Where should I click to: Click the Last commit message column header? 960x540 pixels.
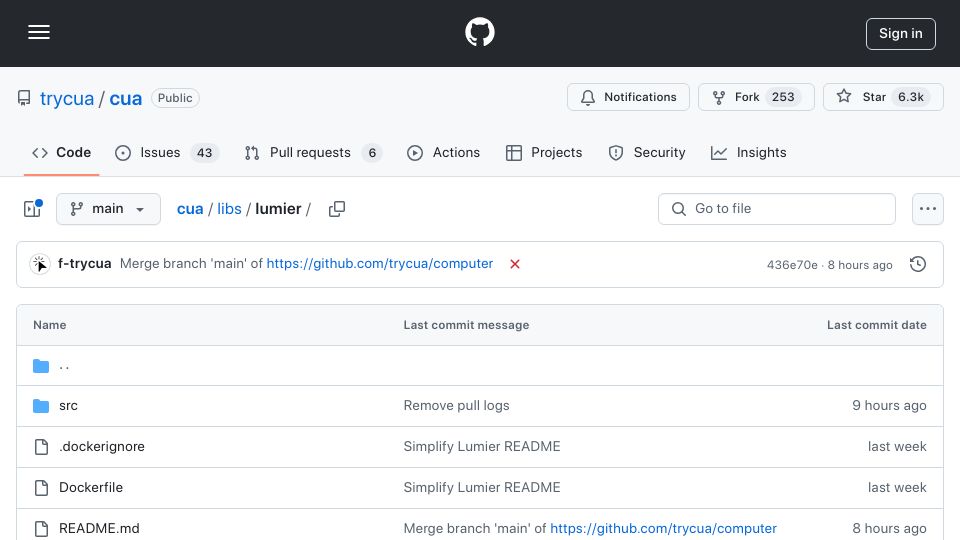(x=466, y=325)
